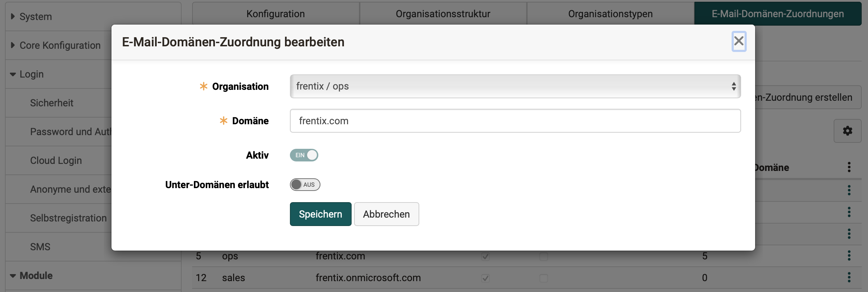The height and width of the screenshot is (292, 868).
Task: Check the empty checkbox in the sales row
Action: click(544, 278)
